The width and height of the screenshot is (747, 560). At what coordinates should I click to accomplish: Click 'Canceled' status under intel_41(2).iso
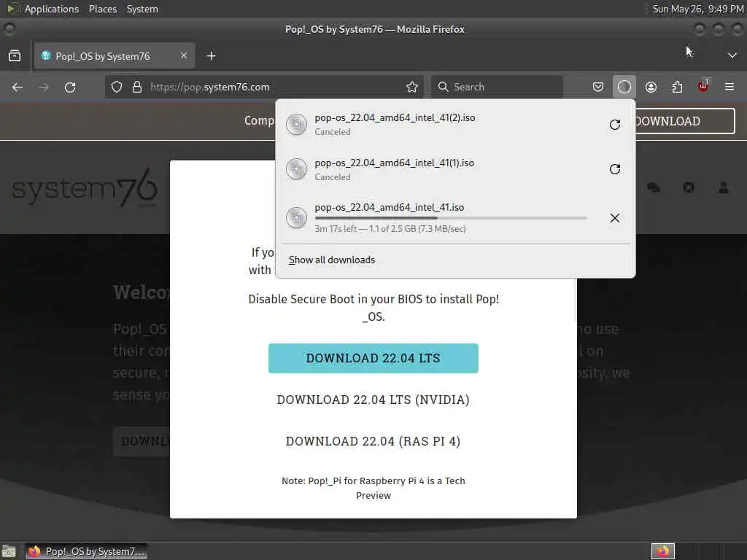pos(333,132)
